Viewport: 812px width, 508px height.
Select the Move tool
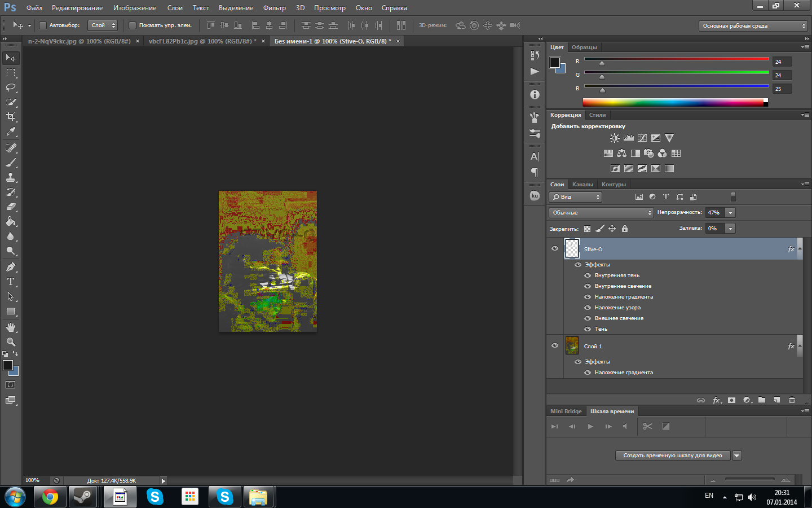point(11,58)
